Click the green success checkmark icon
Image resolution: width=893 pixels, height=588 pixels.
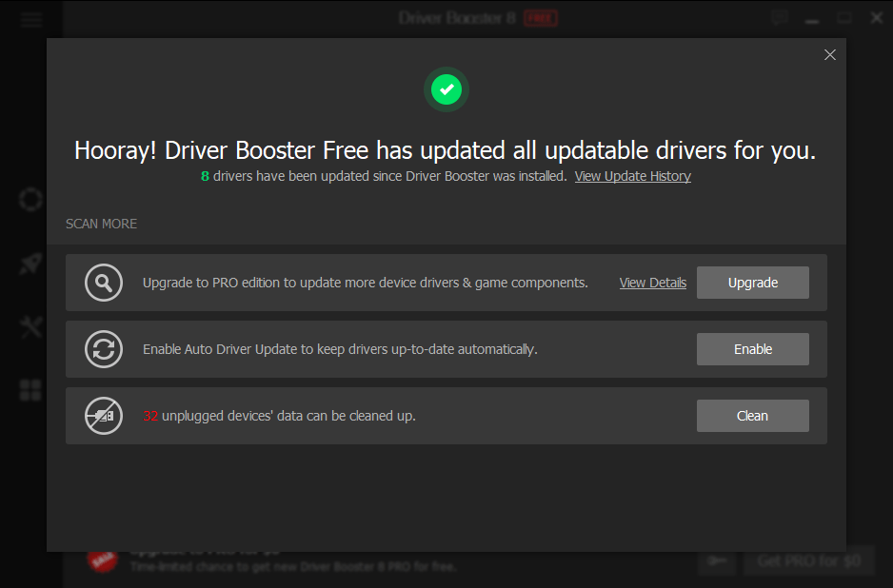tap(446, 88)
